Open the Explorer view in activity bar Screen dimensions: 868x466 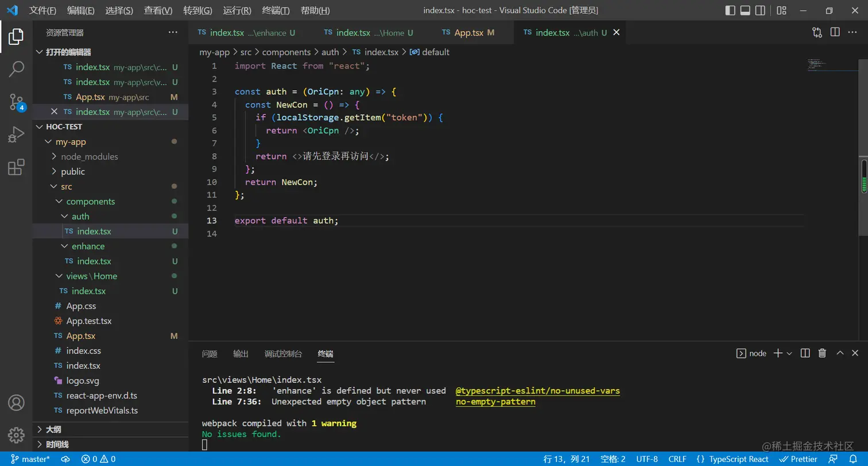[x=16, y=36]
